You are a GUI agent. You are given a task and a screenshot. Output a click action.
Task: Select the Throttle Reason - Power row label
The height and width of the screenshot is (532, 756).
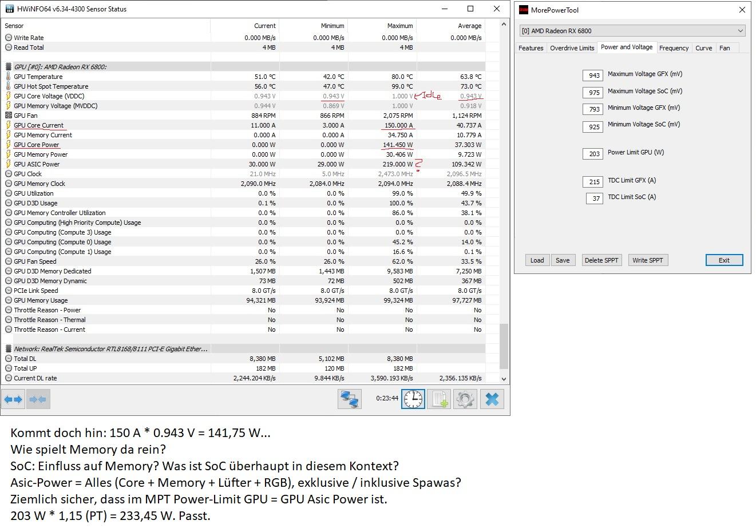(x=48, y=310)
